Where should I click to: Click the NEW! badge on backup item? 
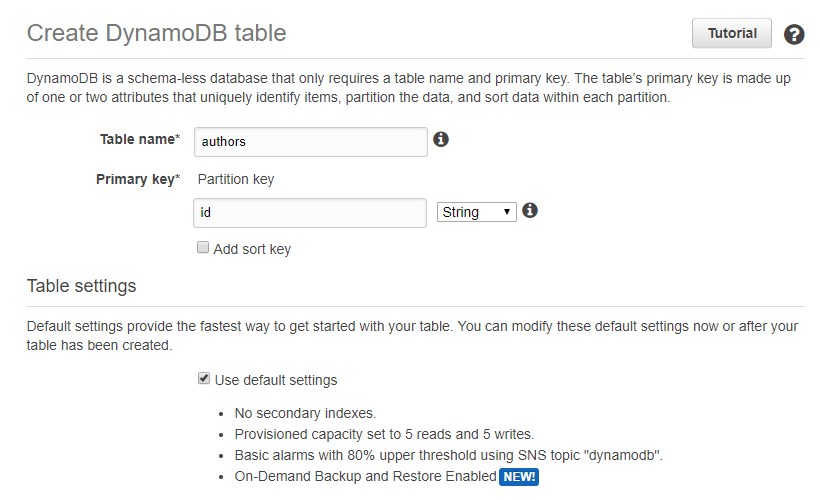tap(519, 476)
